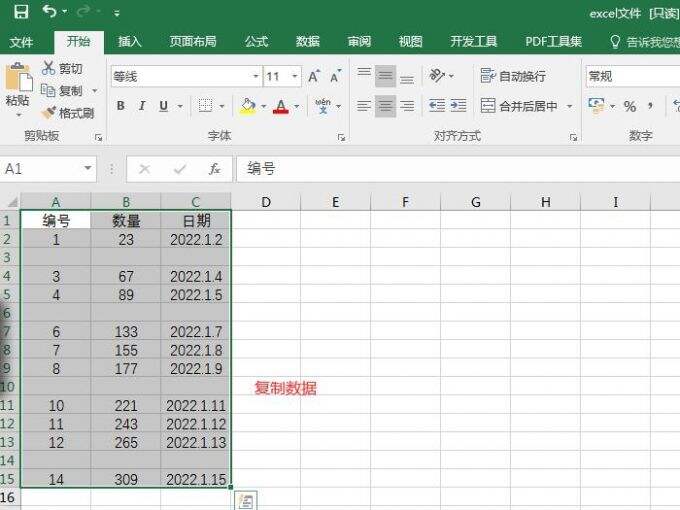Click the paste options icon below the data
This screenshot has height=510, width=680.
244,500
